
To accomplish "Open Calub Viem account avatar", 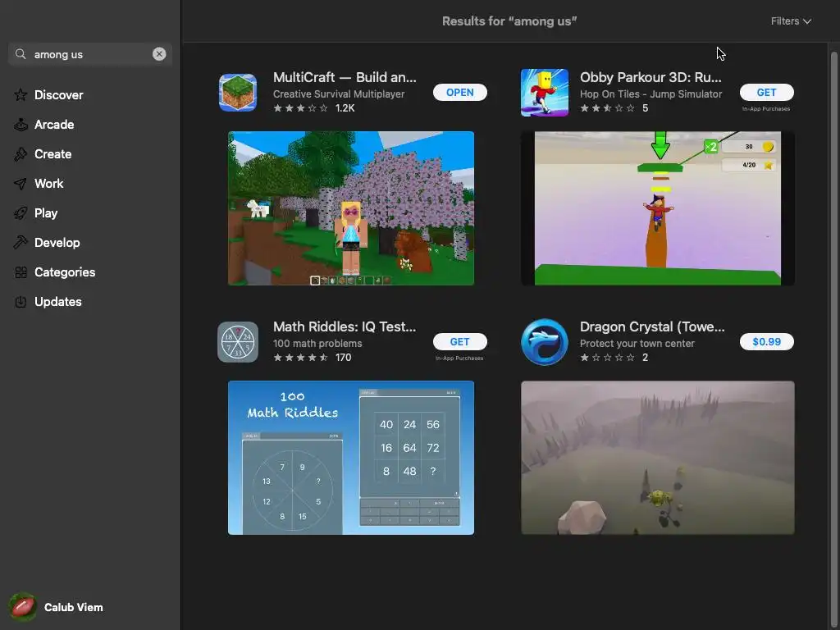I will (22, 607).
